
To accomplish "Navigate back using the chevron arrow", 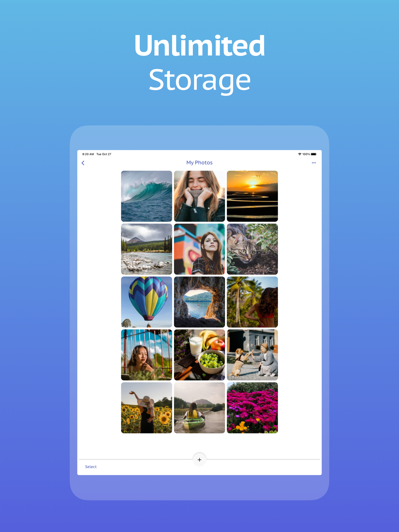I will (x=83, y=163).
